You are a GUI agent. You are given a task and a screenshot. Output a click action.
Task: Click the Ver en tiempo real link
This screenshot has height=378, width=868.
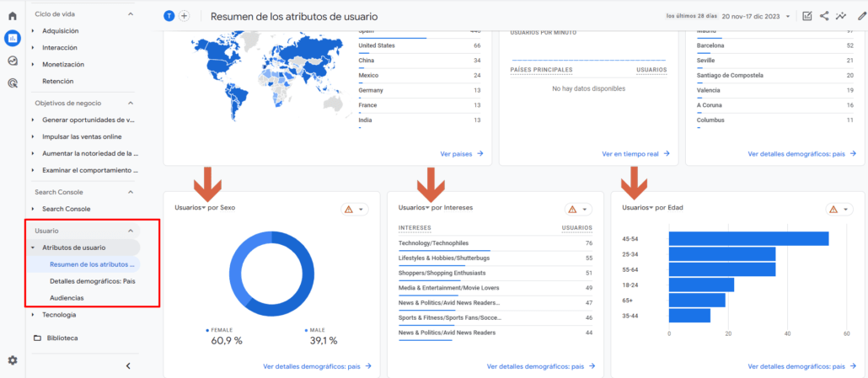[635, 154]
